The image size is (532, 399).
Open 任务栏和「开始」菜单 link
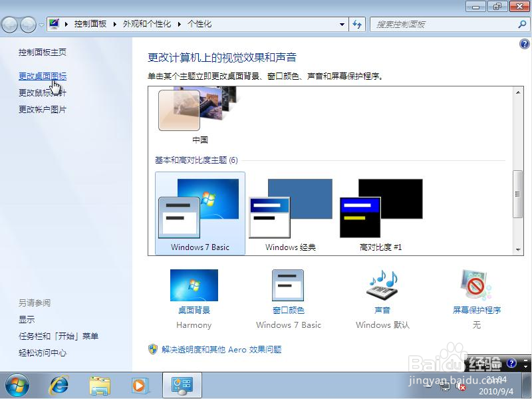[59, 336]
